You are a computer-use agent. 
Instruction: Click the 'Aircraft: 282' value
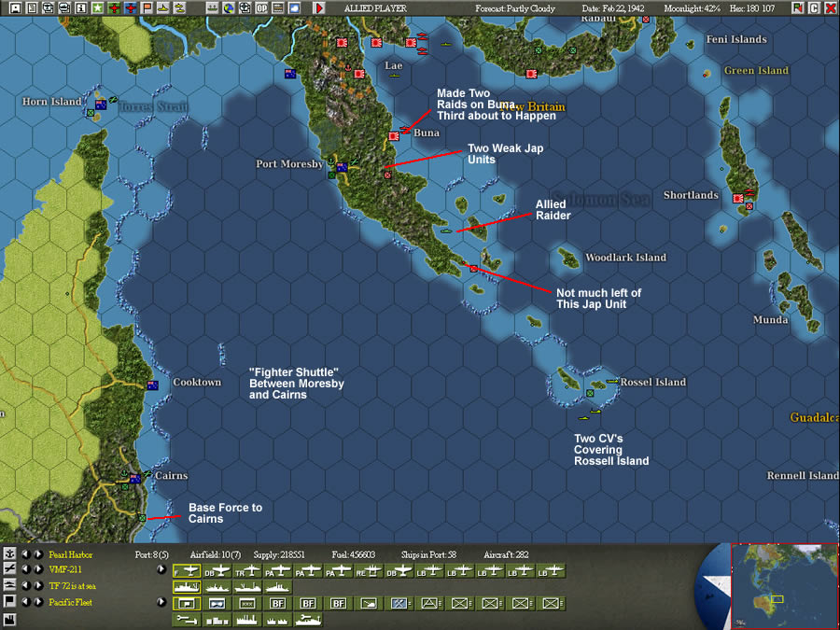506,554
